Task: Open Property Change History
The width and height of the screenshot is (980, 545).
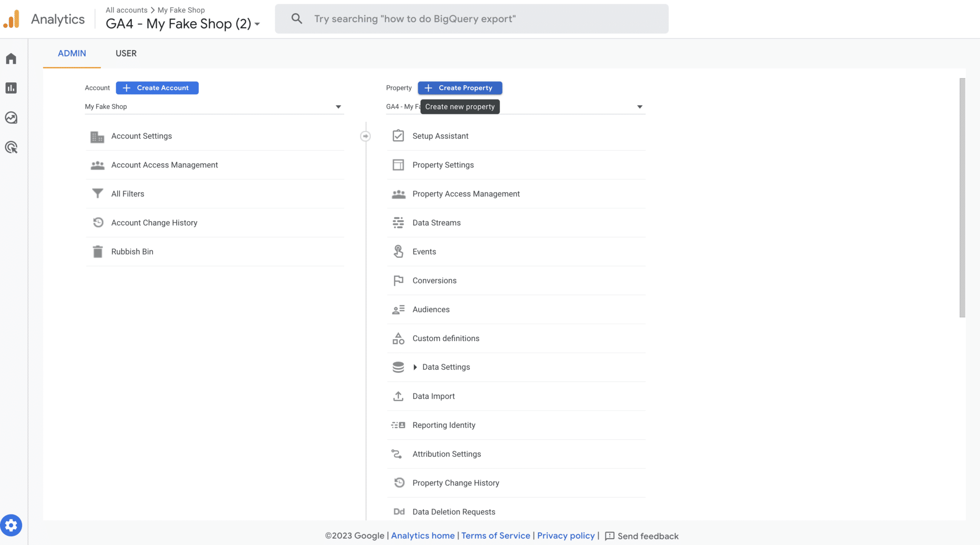Action: coord(516,483)
